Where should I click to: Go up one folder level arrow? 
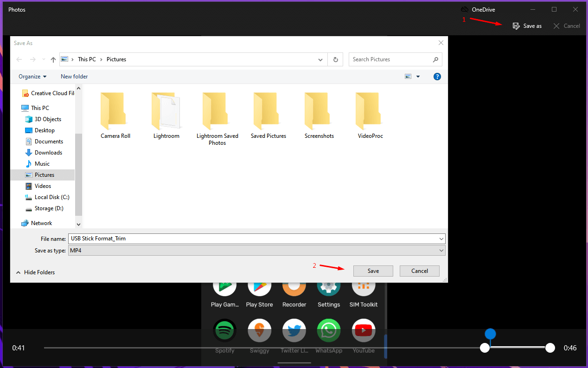pos(53,59)
